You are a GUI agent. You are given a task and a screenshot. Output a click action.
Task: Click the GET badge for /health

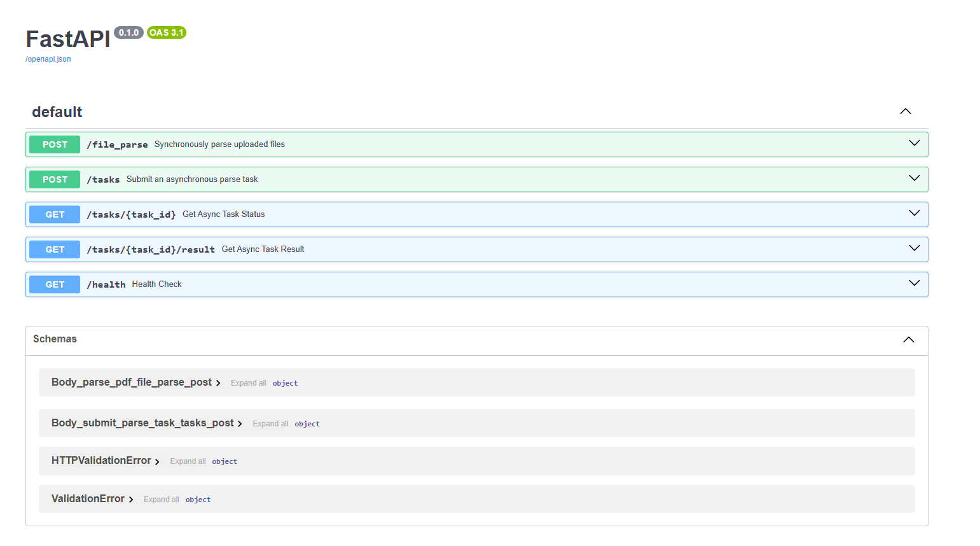[x=55, y=284]
